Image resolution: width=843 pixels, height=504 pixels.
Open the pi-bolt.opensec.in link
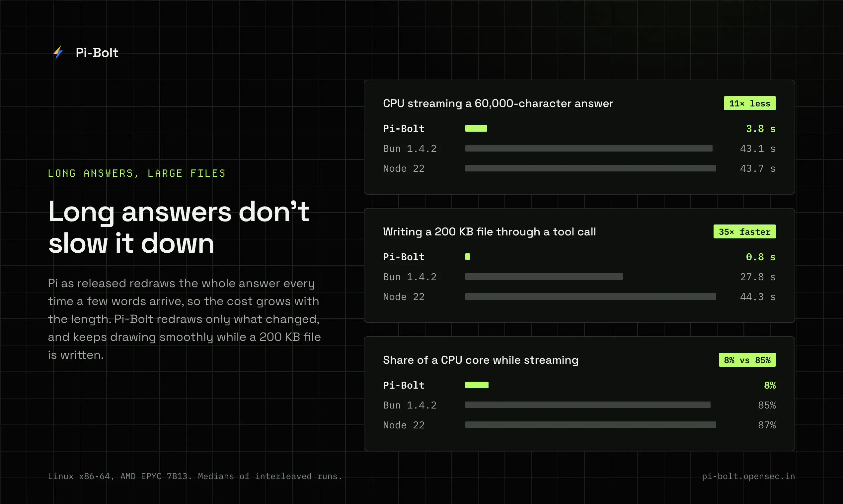click(748, 476)
